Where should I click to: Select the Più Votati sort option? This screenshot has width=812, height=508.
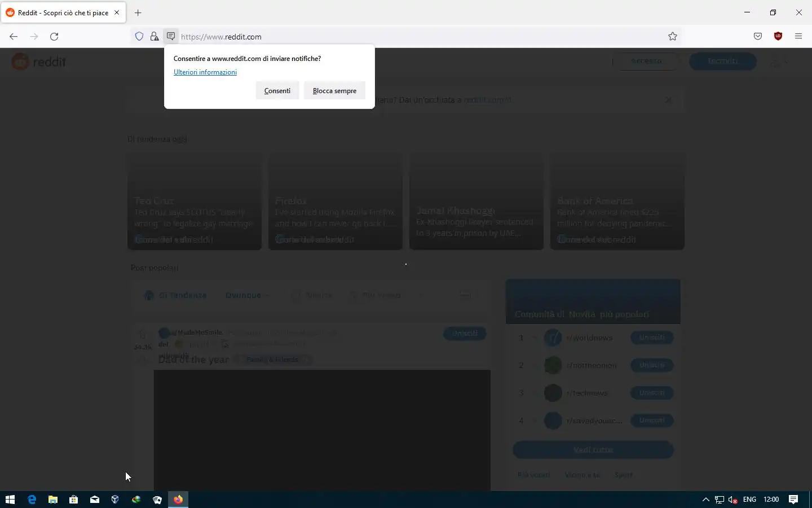point(376,295)
